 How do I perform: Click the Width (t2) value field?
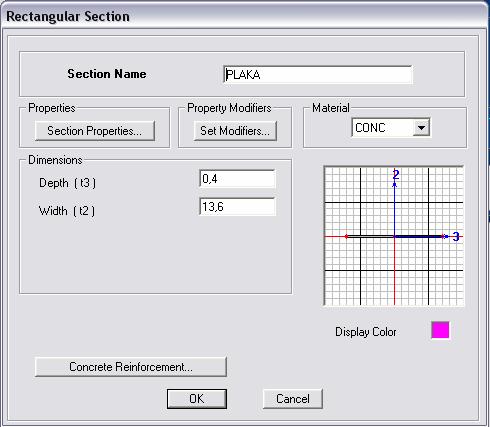point(237,207)
